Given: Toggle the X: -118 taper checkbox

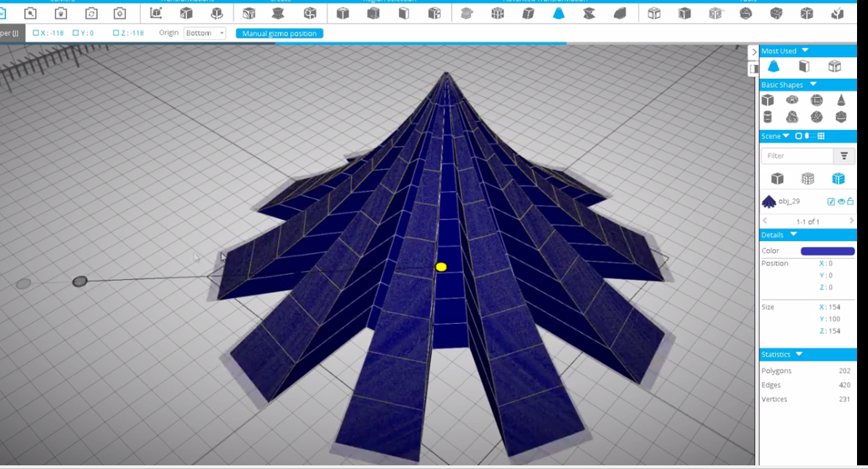Looking at the screenshot, I should point(36,33).
